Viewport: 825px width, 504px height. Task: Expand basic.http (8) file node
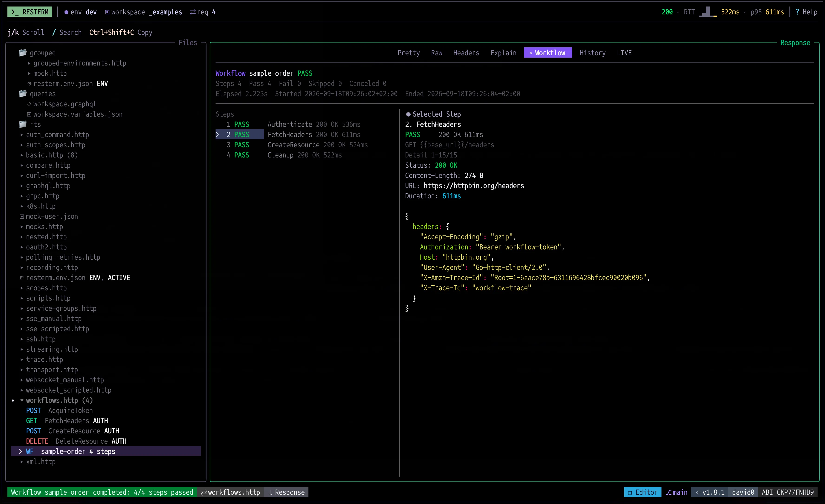[x=22, y=155]
